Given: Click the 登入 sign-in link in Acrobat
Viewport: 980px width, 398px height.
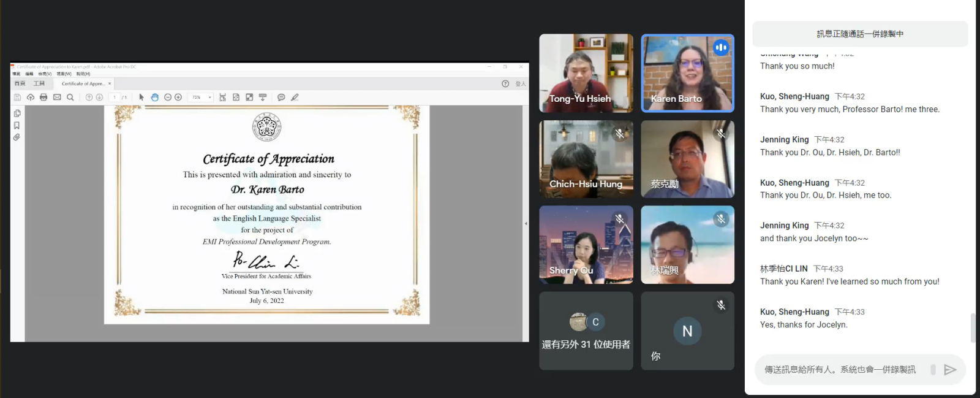Looking at the screenshot, I should point(521,84).
